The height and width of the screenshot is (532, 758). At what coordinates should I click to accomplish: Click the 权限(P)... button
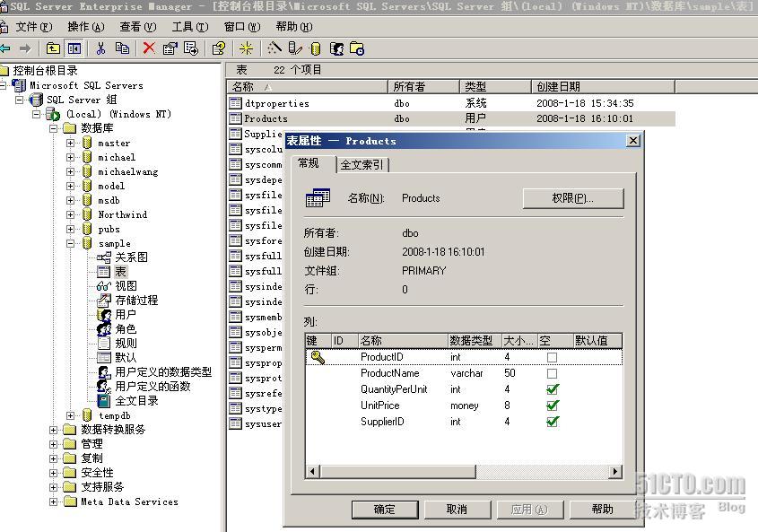point(573,198)
